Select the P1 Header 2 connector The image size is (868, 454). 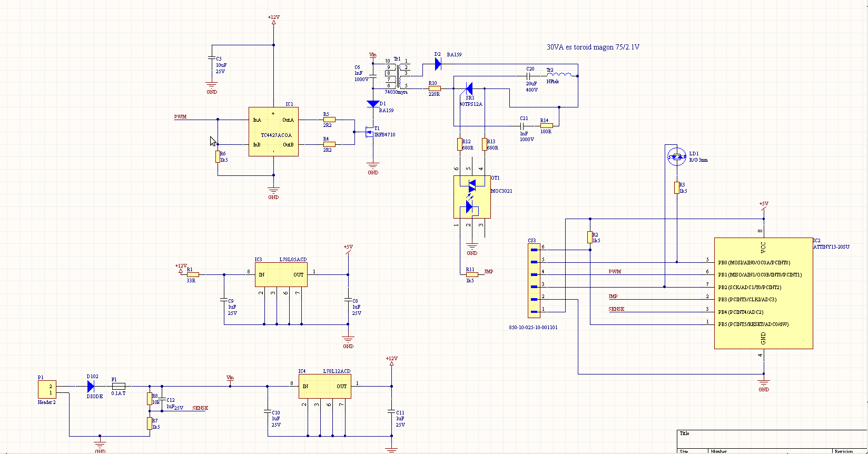point(46,390)
